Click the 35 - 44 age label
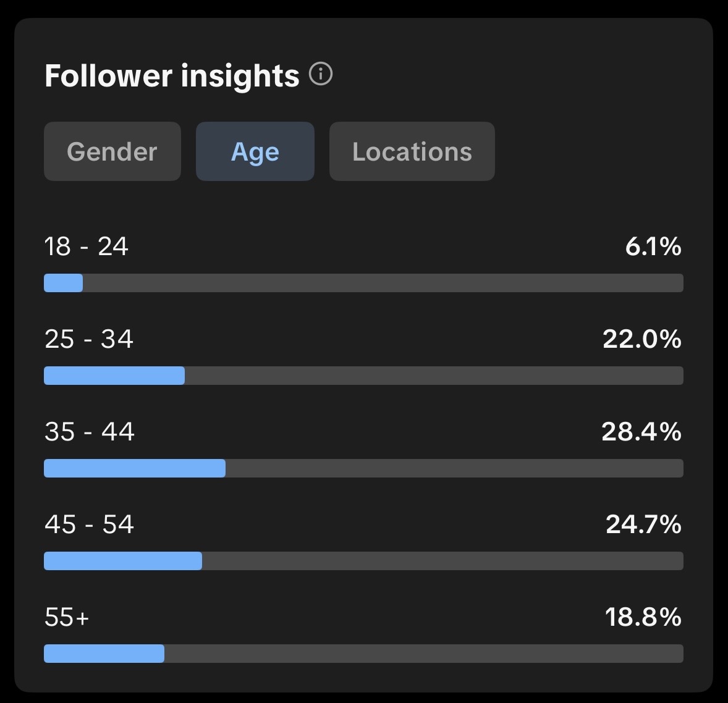This screenshot has width=728, height=703. [90, 432]
